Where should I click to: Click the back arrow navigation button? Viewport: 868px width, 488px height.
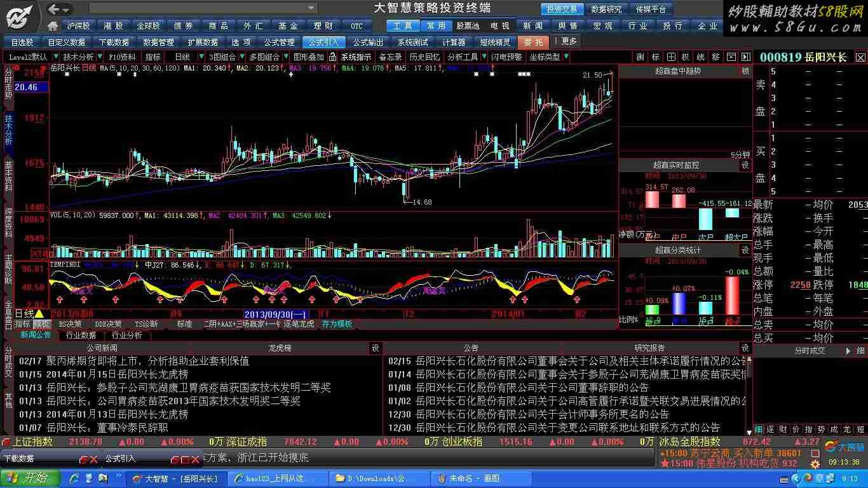coord(54,9)
